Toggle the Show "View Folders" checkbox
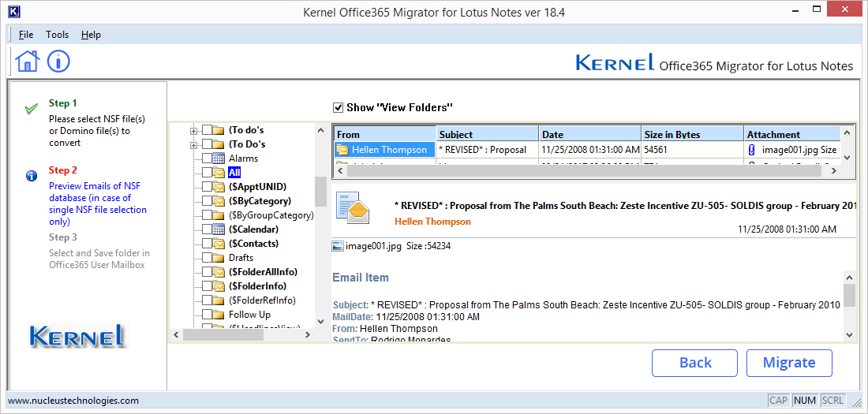Image resolution: width=868 pixels, height=414 pixels. pyautogui.click(x=338, y=107)
